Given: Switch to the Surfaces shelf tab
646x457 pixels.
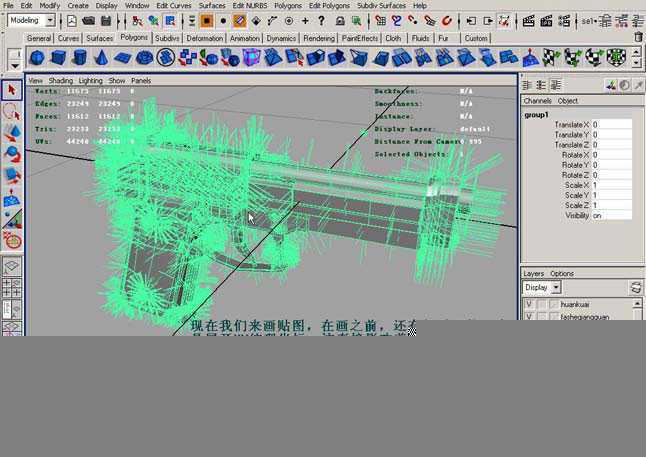Looking at the screenshot, I should [100, 38].
